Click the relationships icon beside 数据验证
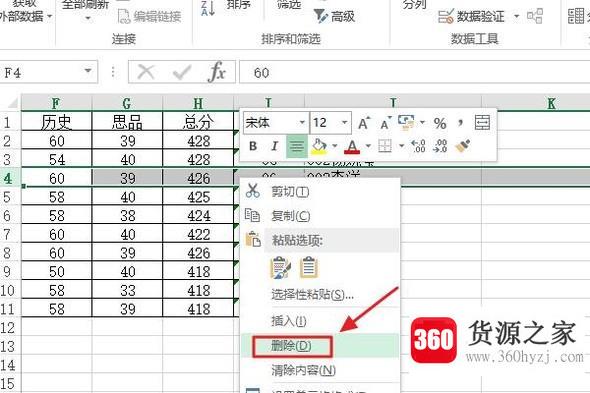Viewport: 590px width, 393px height. (535, 16)
